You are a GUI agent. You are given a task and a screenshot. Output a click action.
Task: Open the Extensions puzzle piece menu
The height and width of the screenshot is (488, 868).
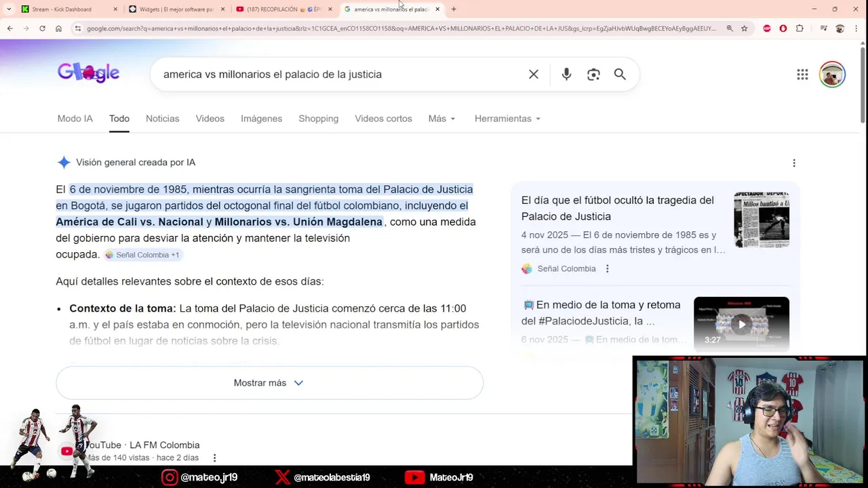800,28
